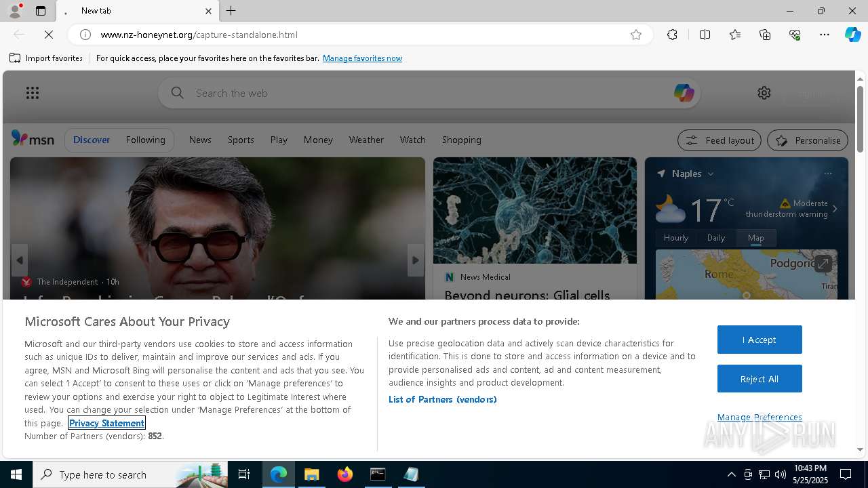Open the Favorites list icon
Viewport: 868px width, 488px height.
click(735, 35)
